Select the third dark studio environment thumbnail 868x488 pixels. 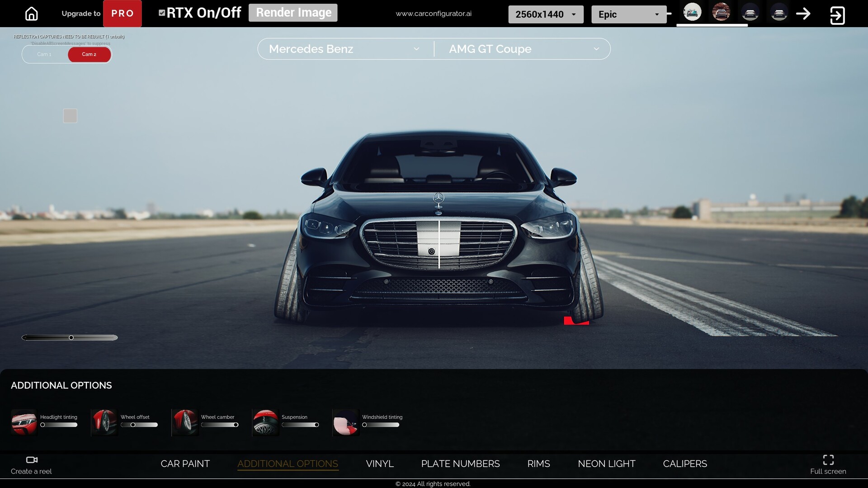750,12
